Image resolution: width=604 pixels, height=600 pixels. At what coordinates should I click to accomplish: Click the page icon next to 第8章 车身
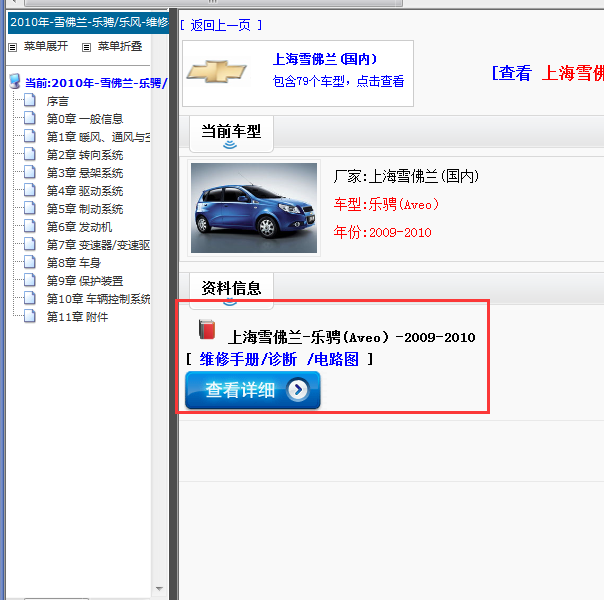[30, 262]
